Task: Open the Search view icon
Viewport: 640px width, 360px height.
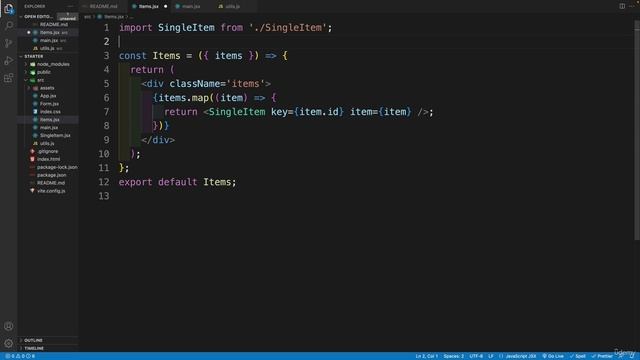Action: [9, 26]
